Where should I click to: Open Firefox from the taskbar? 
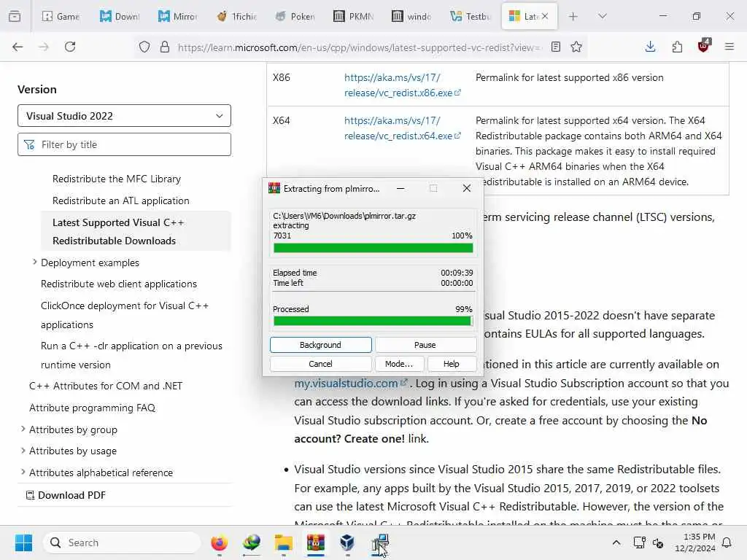219,542
